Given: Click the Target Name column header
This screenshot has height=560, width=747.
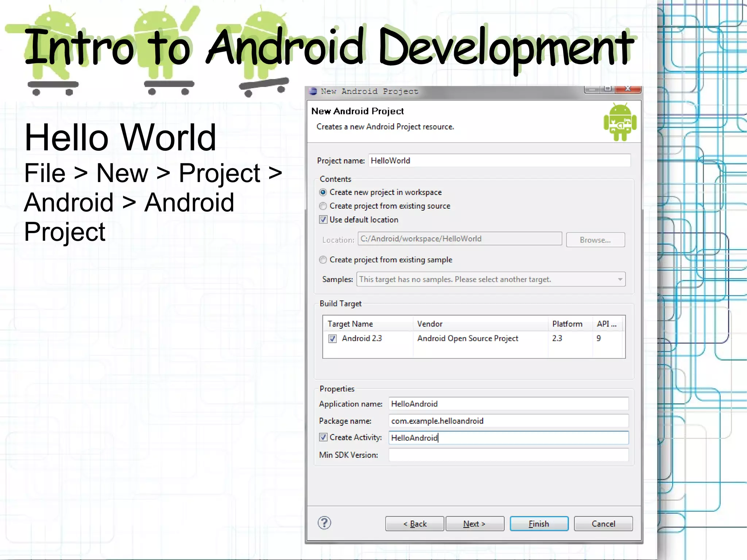Looking at the screenshot, I should tap(368, 324).
